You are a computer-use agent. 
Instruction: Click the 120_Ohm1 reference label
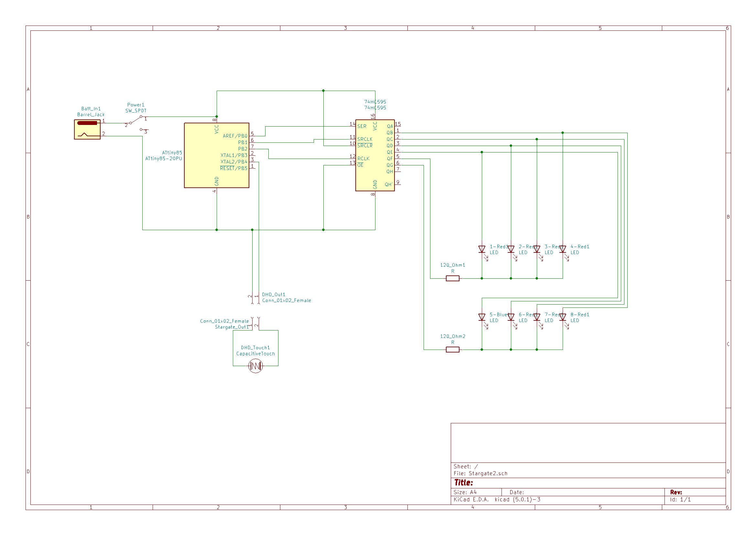[453, 265]
